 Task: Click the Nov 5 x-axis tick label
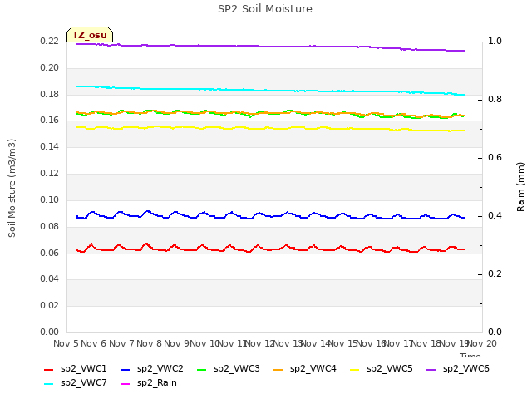(66, 343)
